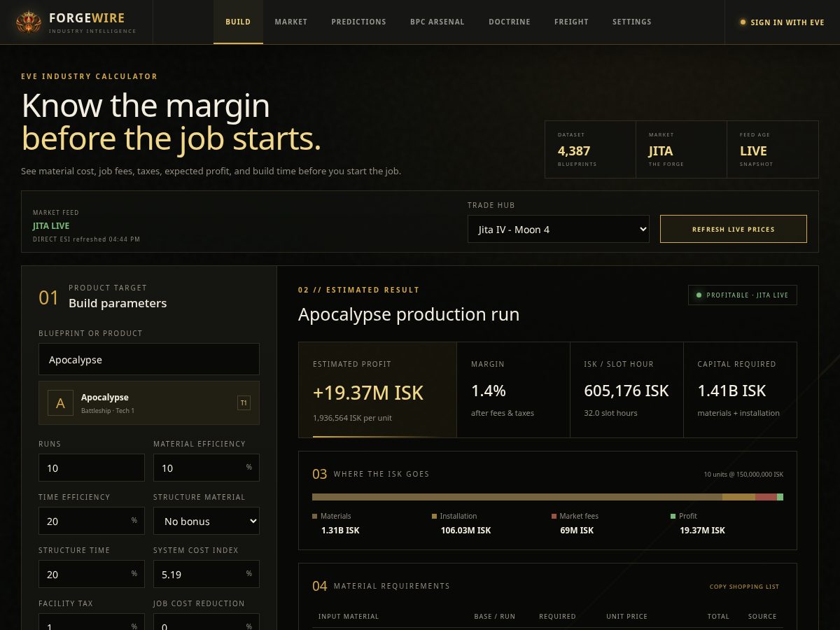Click the ForgeWire logo emblem
Viewport: 840px width, 630px height.
29,22
